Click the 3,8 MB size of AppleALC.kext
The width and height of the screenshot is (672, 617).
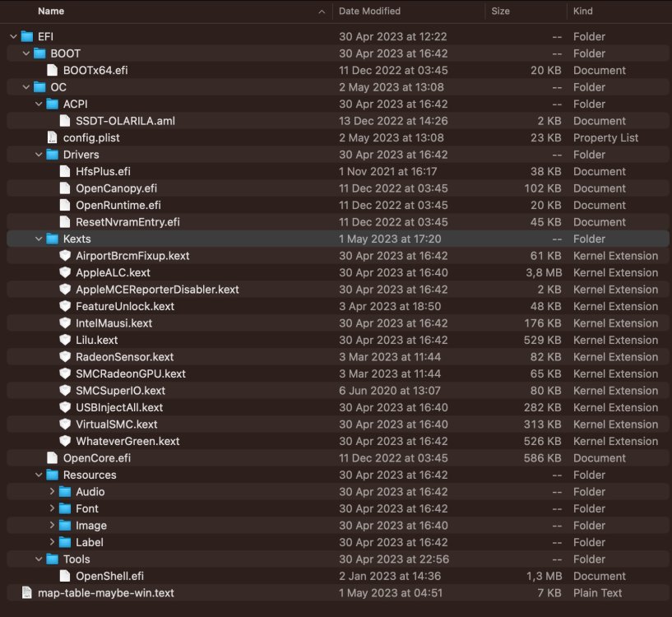click(x=544, y=272)
